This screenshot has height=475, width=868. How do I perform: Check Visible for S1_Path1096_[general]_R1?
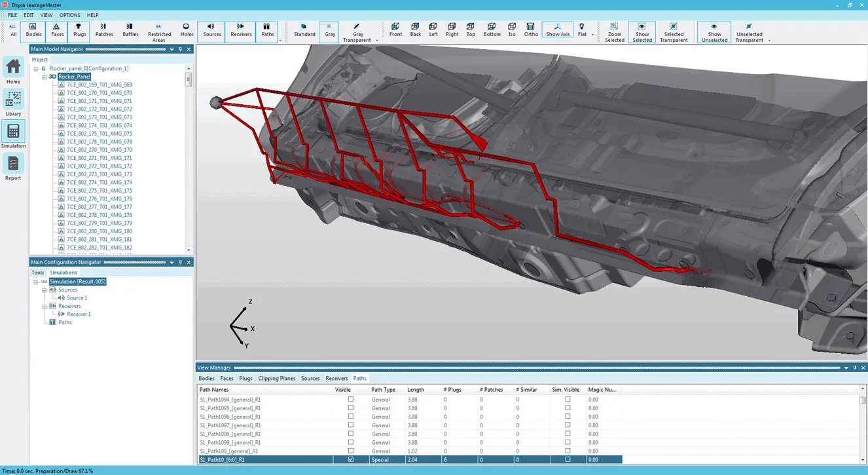[350, 416]
